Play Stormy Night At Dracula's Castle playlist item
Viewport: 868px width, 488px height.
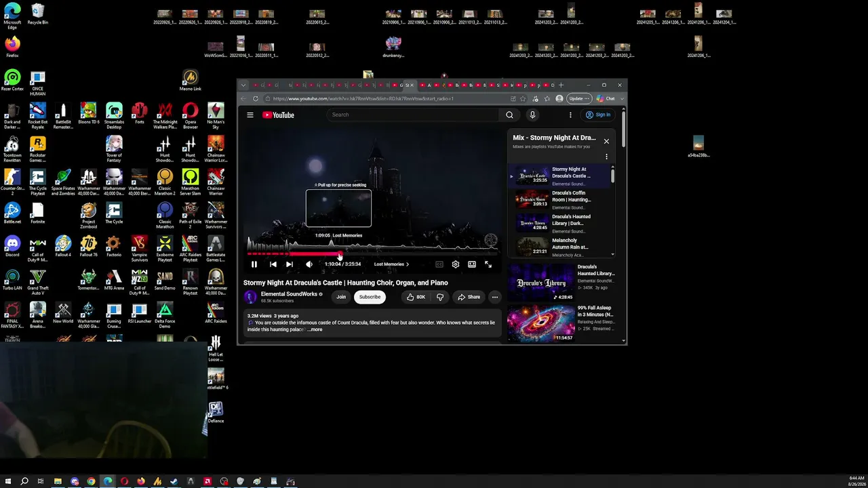(x=561, y=176)
